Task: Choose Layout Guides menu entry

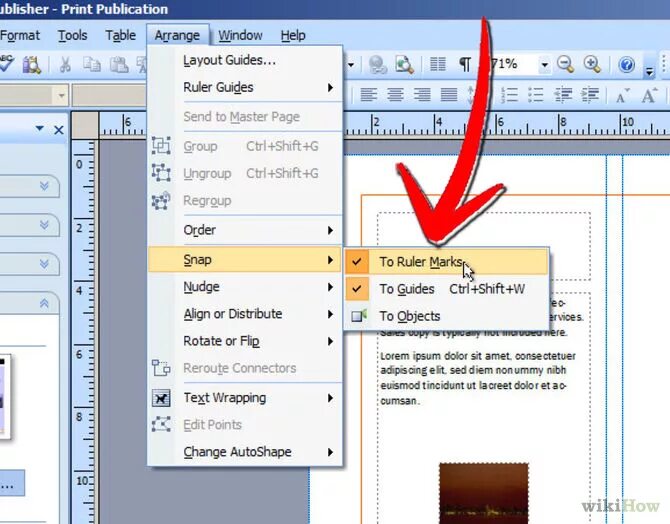Action: 245,60
